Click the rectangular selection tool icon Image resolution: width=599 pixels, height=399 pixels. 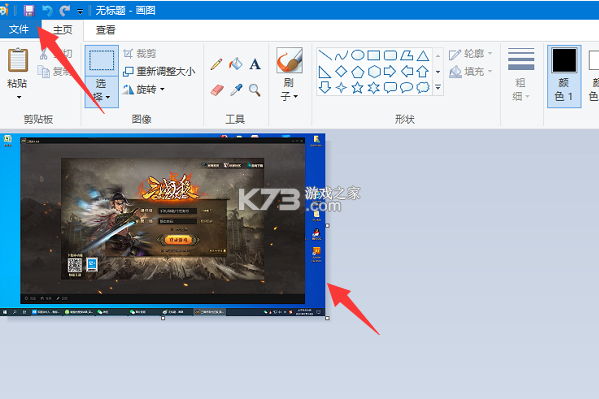(102, 61)
